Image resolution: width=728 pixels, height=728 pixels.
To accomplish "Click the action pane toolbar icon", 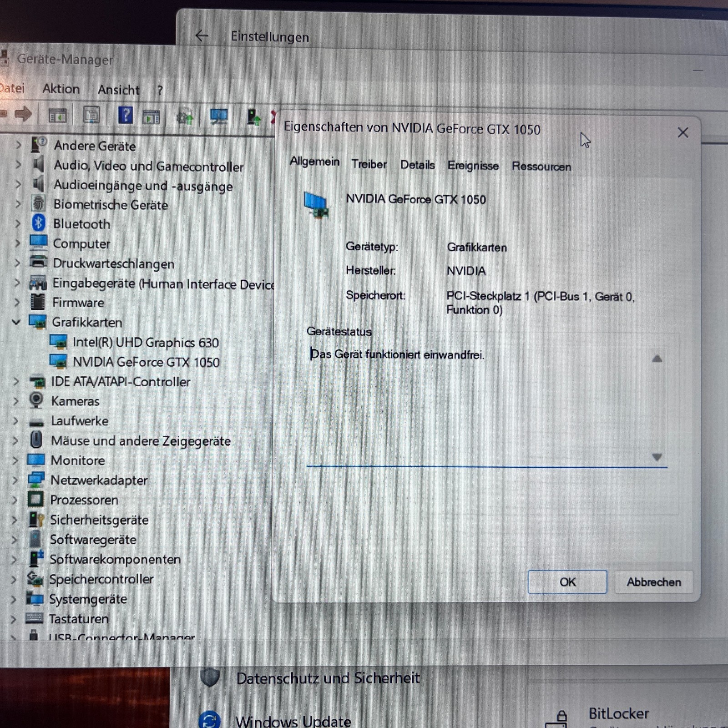I will [x=151, y=116].
